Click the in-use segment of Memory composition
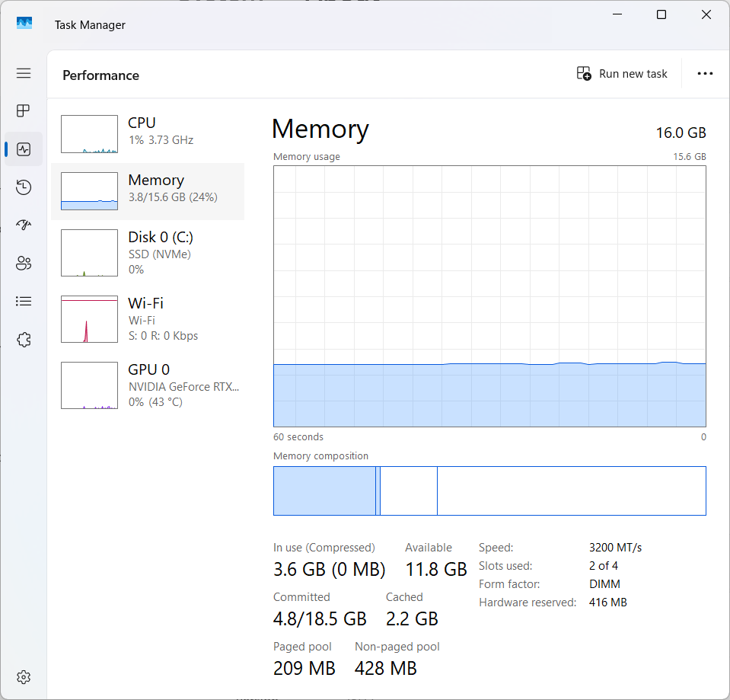This screenshot has height=700, width=730. [x=324, y=491]
